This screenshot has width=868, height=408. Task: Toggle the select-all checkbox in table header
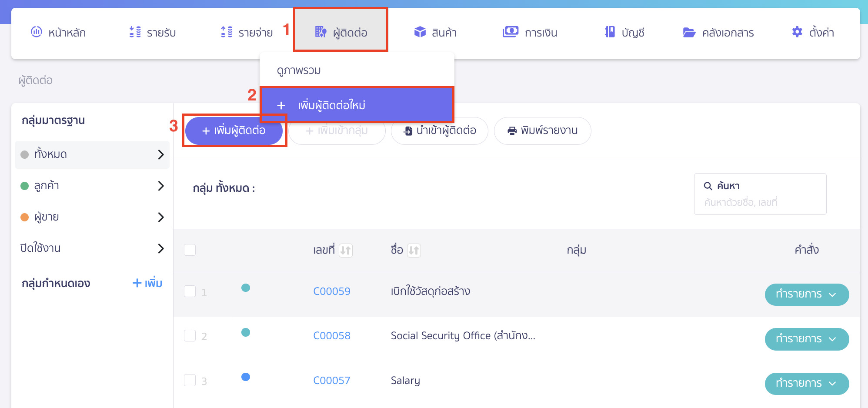[x=190, y=250]
